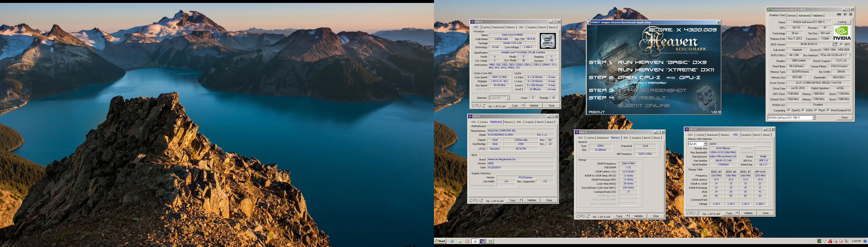Open Windows Explorer folder icon in taskbar
The height and width of the screenshot is (247, 868).
coord(460,241)
